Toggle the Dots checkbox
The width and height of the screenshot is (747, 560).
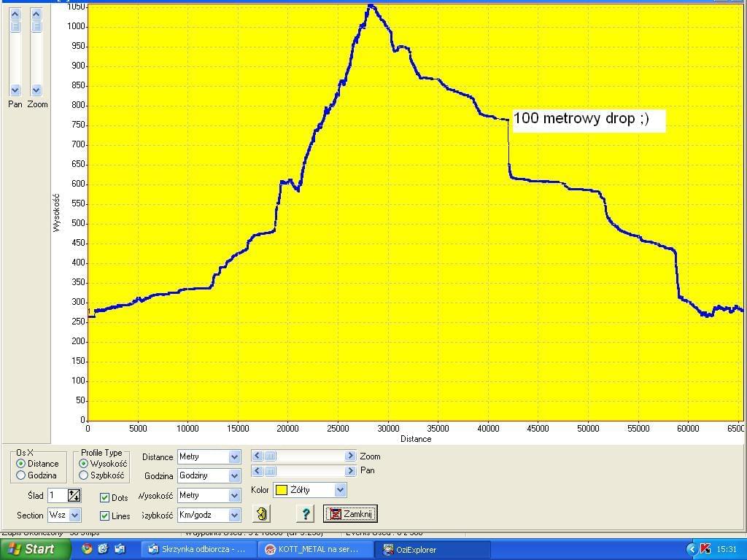(104, 498)
